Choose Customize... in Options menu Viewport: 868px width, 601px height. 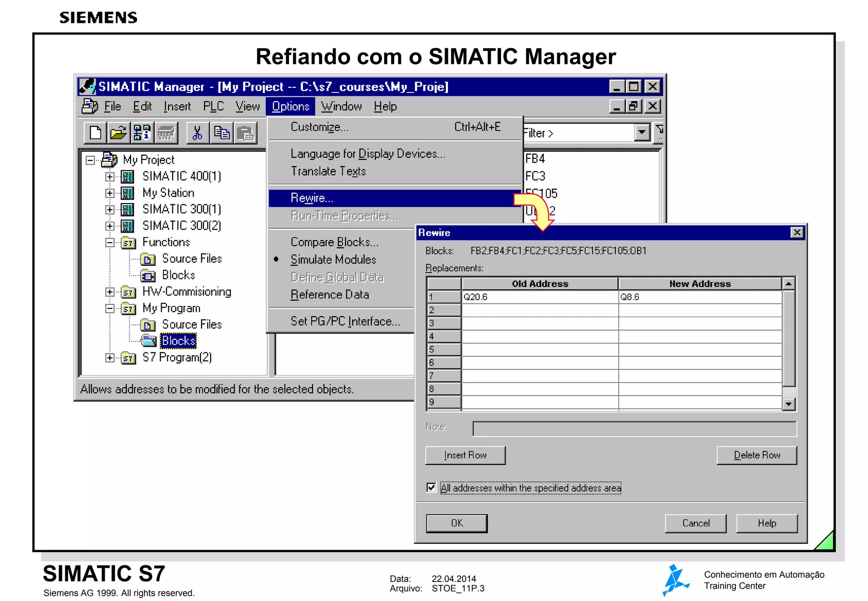394,127
